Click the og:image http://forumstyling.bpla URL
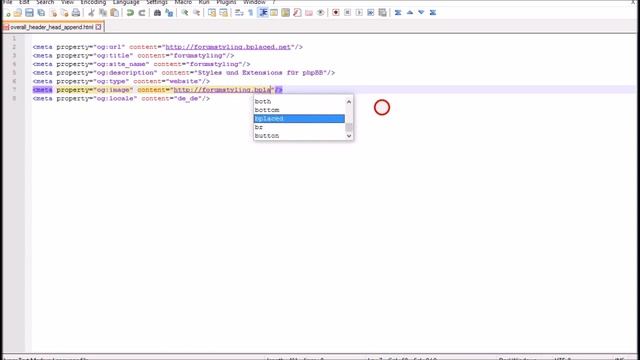 pos(222,90)
